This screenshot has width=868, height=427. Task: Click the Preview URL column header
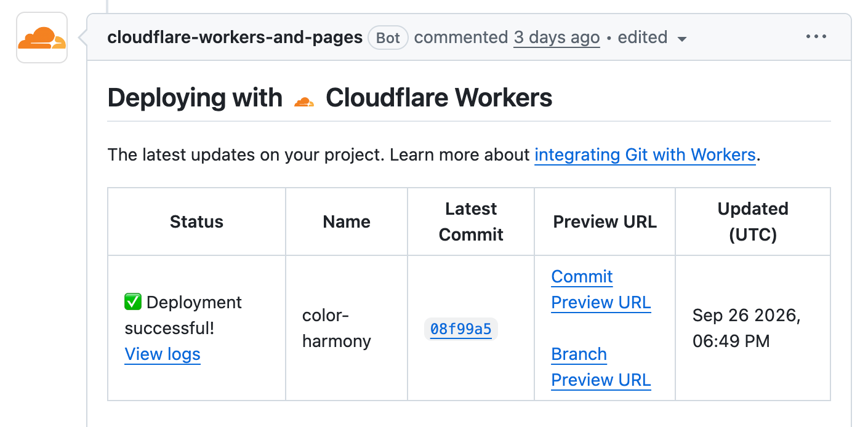coord(605,221)
